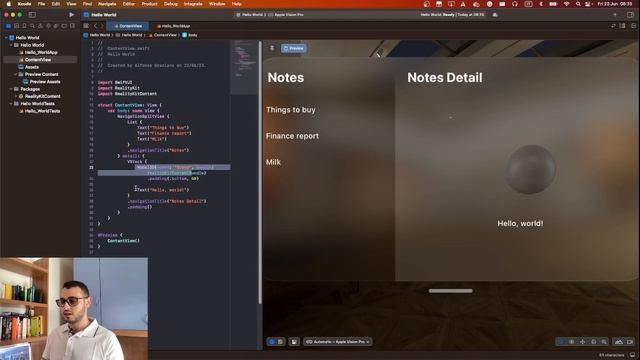Click the zoom magnifier control in canvas
Image resolution: width=640 pixels, height=360 pixels.
604,342
